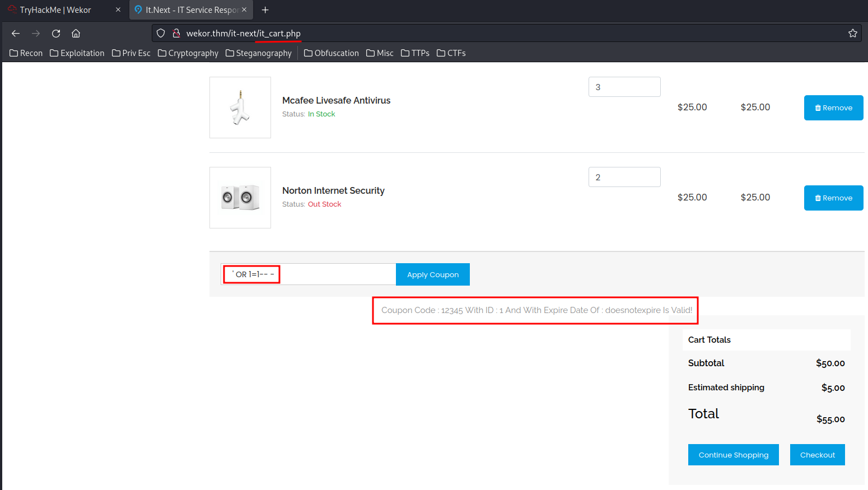Reload the current page
The image size is (868, 490).
[56, 34]
